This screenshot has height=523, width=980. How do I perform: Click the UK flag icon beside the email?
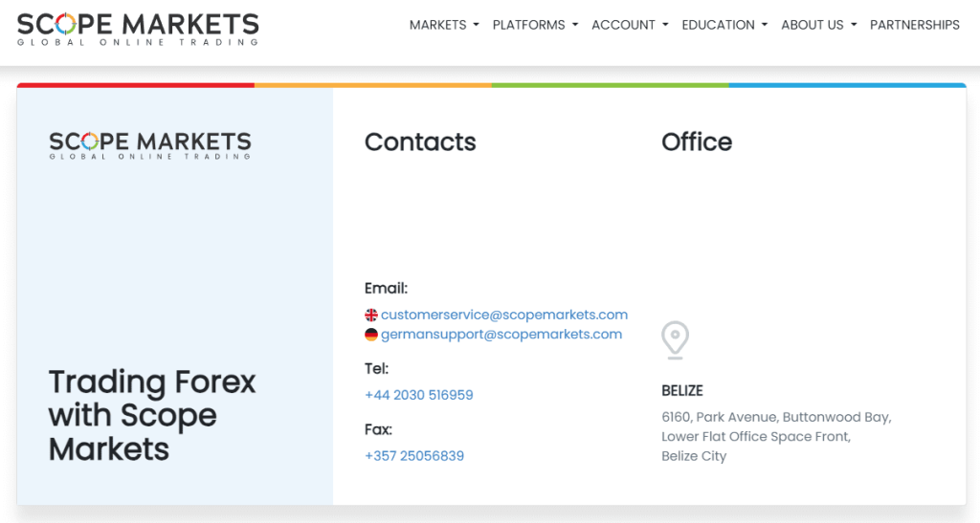371,316
